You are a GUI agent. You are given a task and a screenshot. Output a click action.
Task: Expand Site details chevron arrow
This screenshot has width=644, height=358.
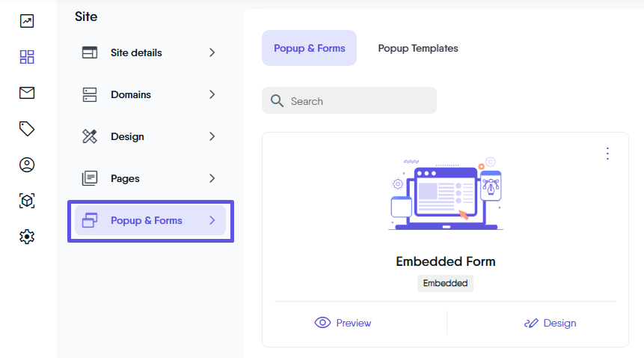click(212, 52)
